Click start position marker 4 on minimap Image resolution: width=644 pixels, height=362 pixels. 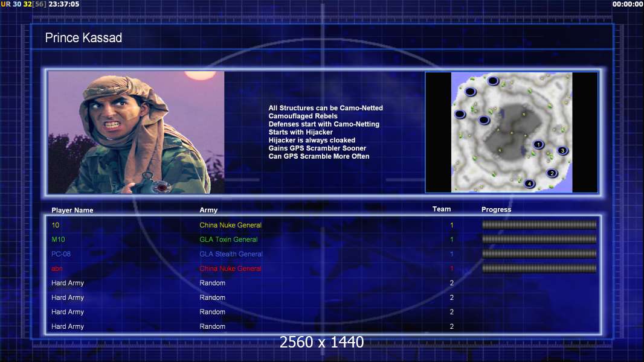529,183
